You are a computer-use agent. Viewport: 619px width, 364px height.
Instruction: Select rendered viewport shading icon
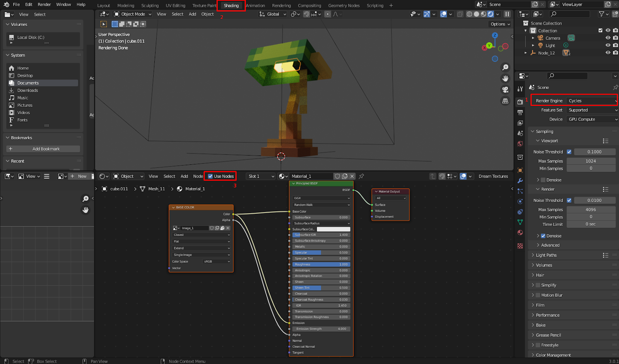pos(491,14)
